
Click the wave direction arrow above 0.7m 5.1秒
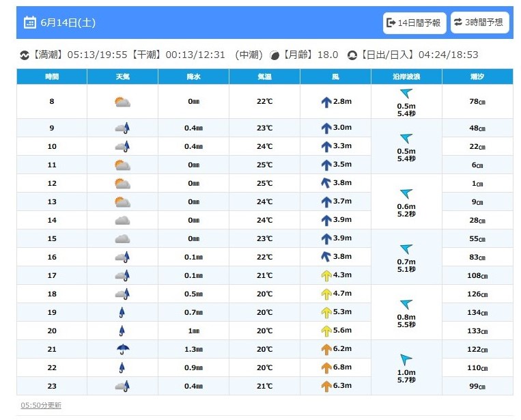point(406,249)
